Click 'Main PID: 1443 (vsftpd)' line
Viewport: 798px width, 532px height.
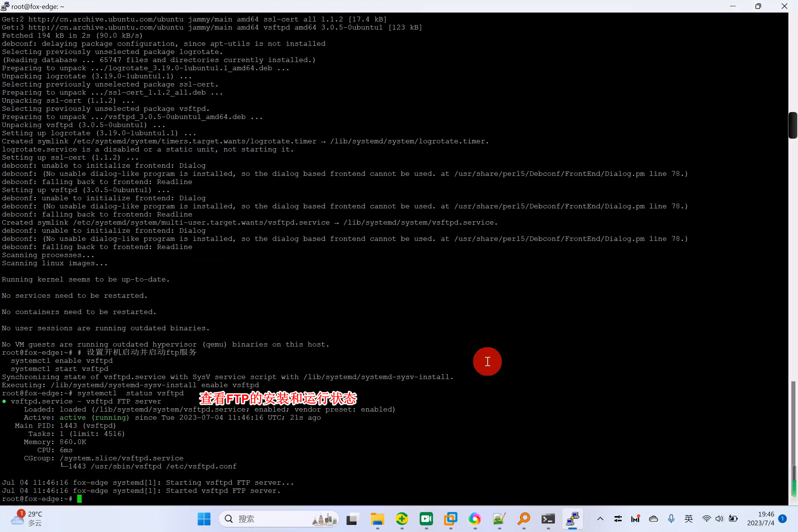click(65, 426)
